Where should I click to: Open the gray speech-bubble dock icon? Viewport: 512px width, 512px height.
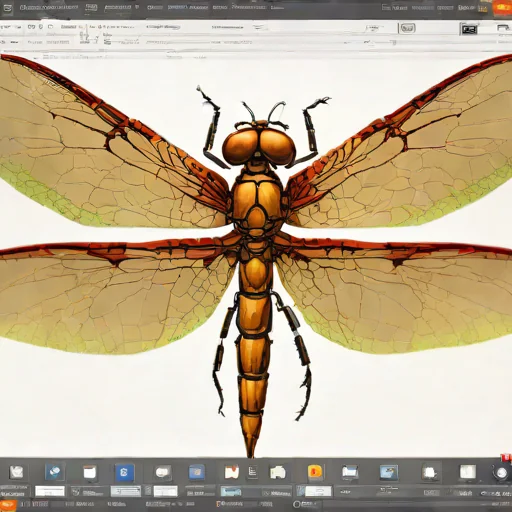coord(163,472)
